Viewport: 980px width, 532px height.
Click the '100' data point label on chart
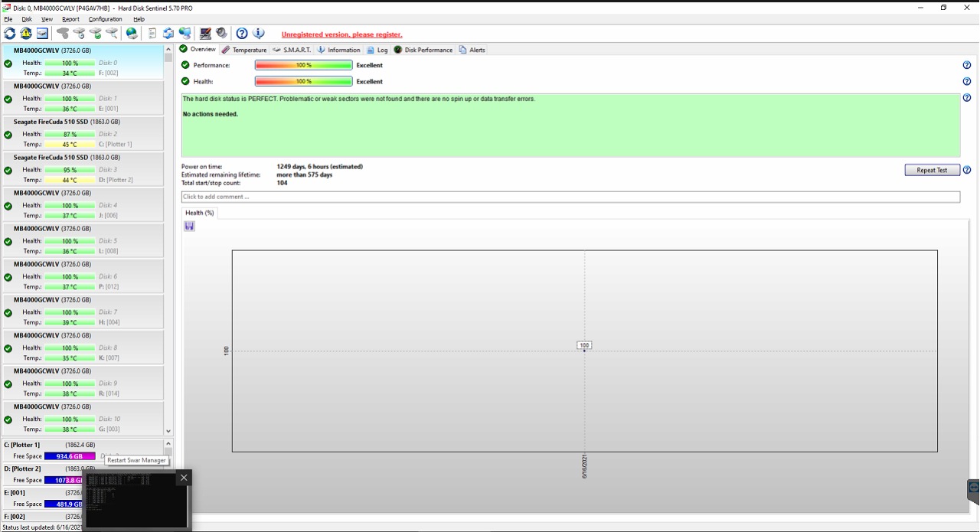(584, 345)
